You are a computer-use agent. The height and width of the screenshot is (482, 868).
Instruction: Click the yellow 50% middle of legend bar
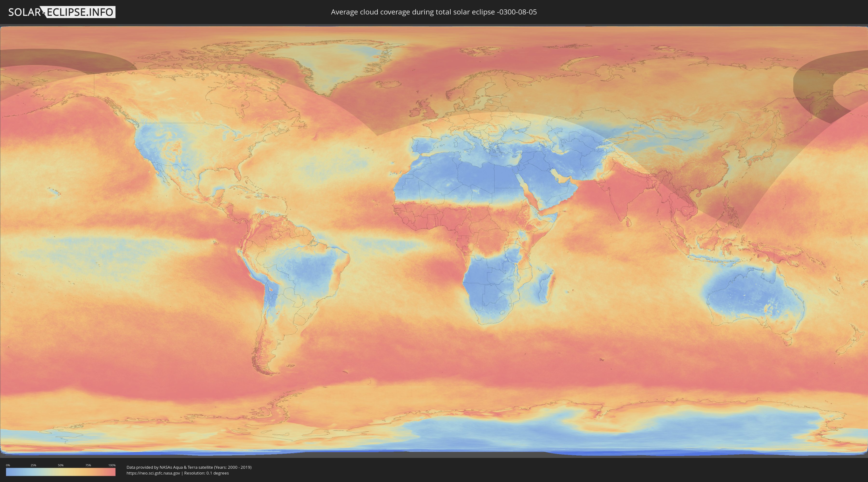[x=61, y=472]
